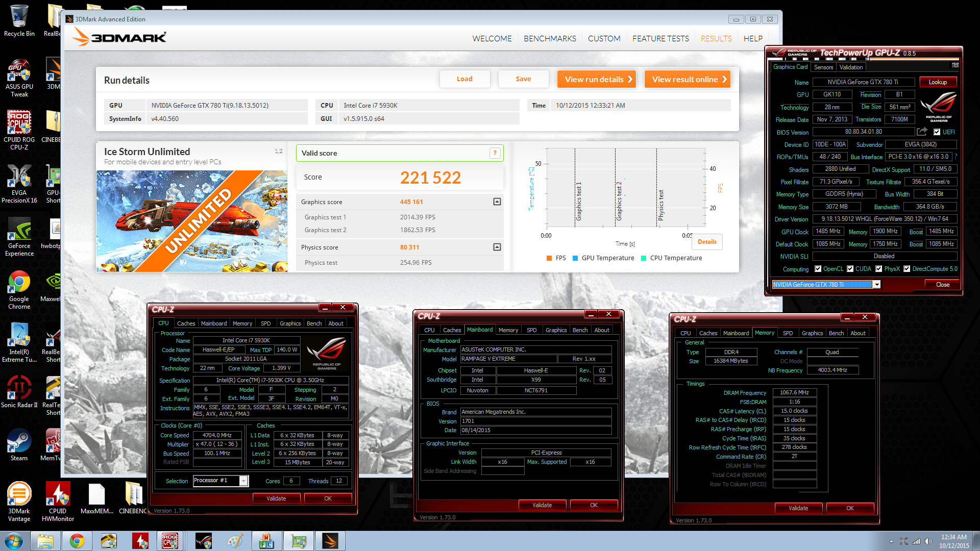980x551 pixels.
Task: Toggle UEFI checkbox in GPU-Z
Action: point(937,132)
